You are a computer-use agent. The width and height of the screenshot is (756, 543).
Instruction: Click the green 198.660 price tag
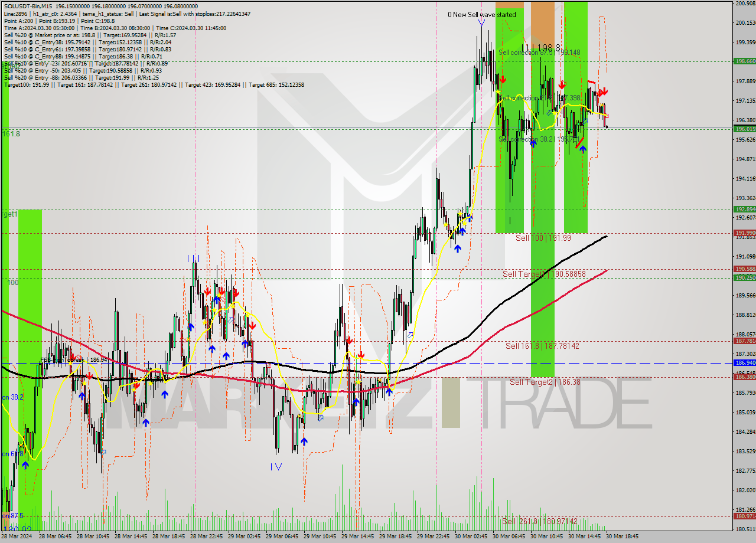click(745, 61)
